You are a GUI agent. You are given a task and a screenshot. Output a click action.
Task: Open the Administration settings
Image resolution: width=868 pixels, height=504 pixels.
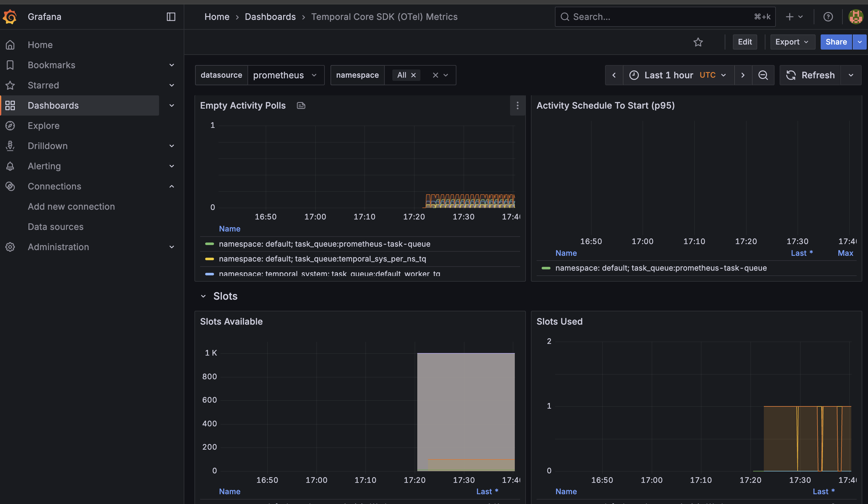(x=58, y=247)
